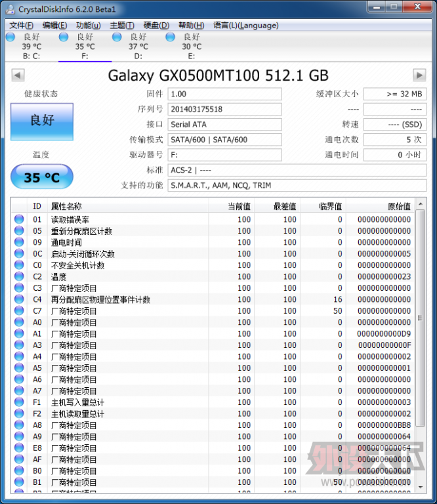Click raw value 000000000BB8 in row A8
This screenshot has height=504, width=437.
pos(384,425)
